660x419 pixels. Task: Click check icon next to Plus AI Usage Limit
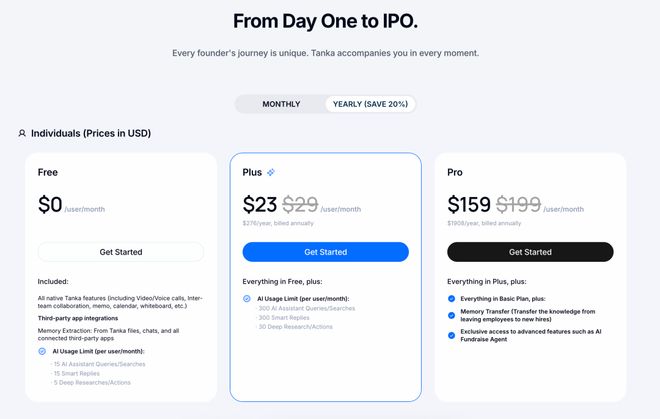pos(247,298)
